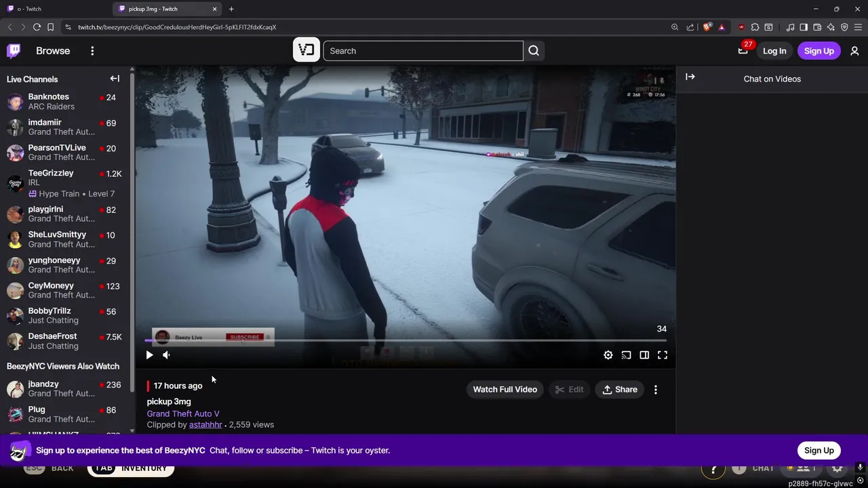Open Brave Shields lion icon
Image resolution: width=868 pixels, height=488 pixels.
[707, 27]
